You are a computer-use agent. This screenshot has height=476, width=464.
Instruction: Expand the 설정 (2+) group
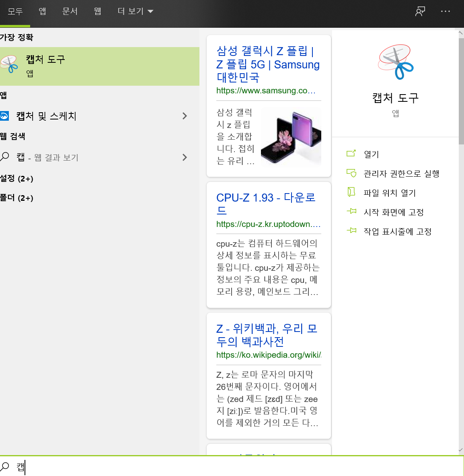tap(16, 179)
